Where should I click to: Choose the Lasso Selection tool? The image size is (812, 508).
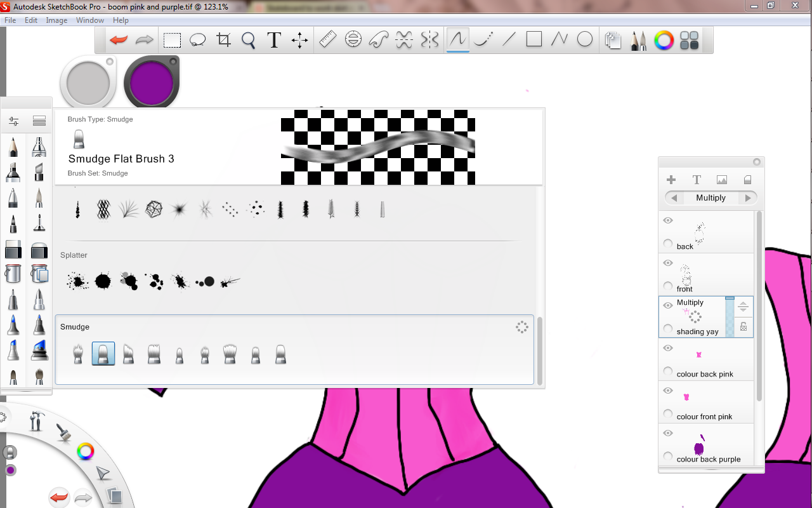(198, 41)
